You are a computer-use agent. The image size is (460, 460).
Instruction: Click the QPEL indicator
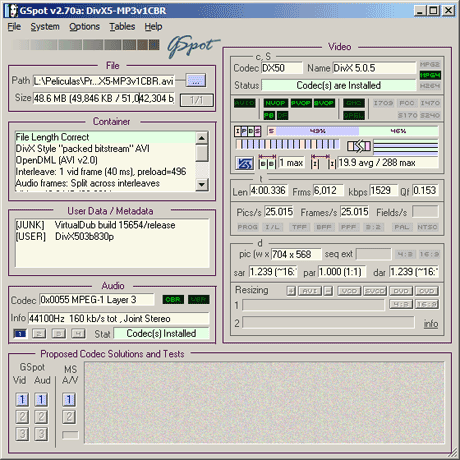coord(354,115)
